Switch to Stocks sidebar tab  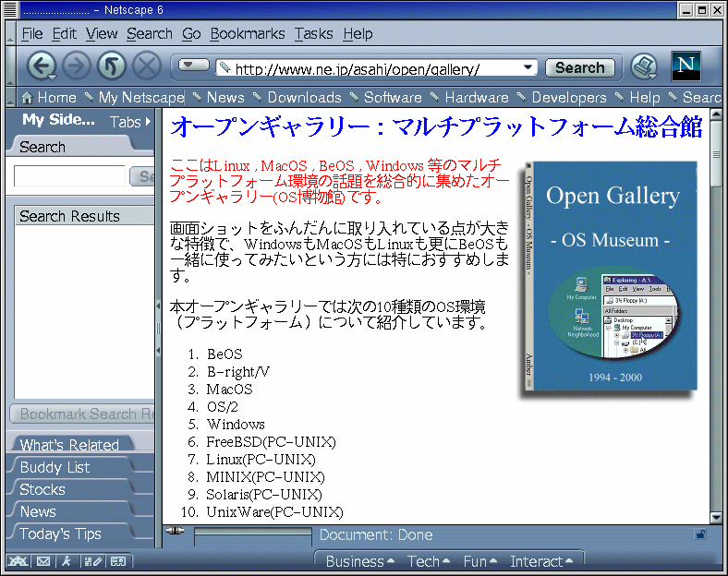click(69, 489)
